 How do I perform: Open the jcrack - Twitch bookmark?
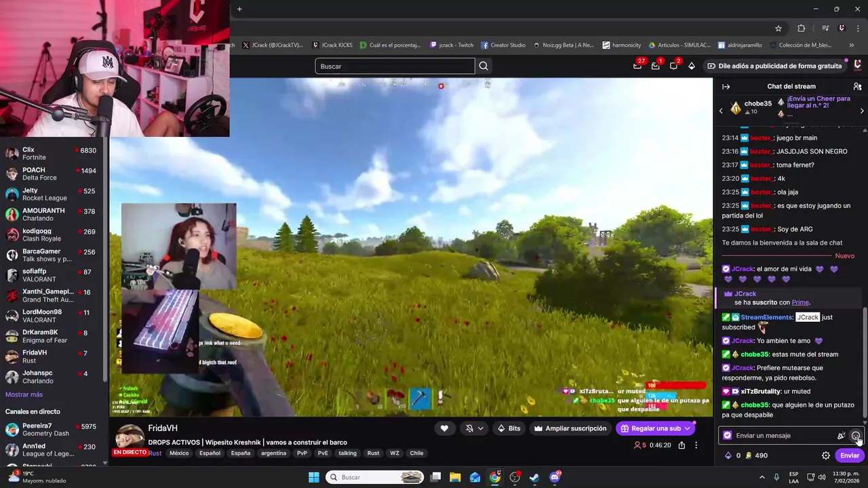(452, 45)
